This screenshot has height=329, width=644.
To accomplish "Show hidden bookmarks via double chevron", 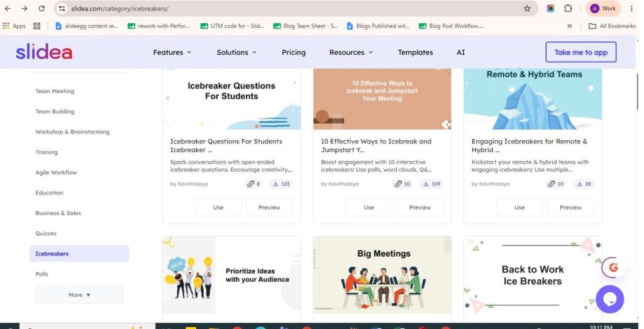I will coord(570,26).
